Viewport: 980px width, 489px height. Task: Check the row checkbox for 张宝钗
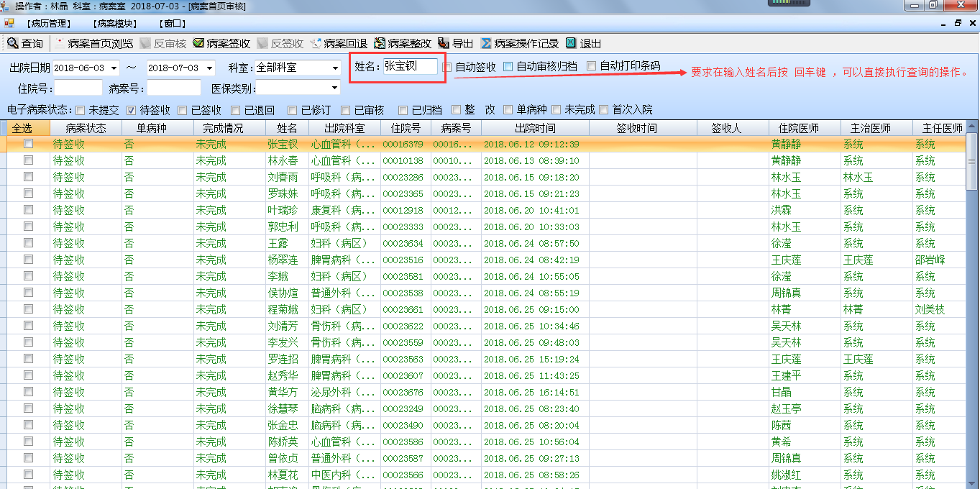point(28,144)
